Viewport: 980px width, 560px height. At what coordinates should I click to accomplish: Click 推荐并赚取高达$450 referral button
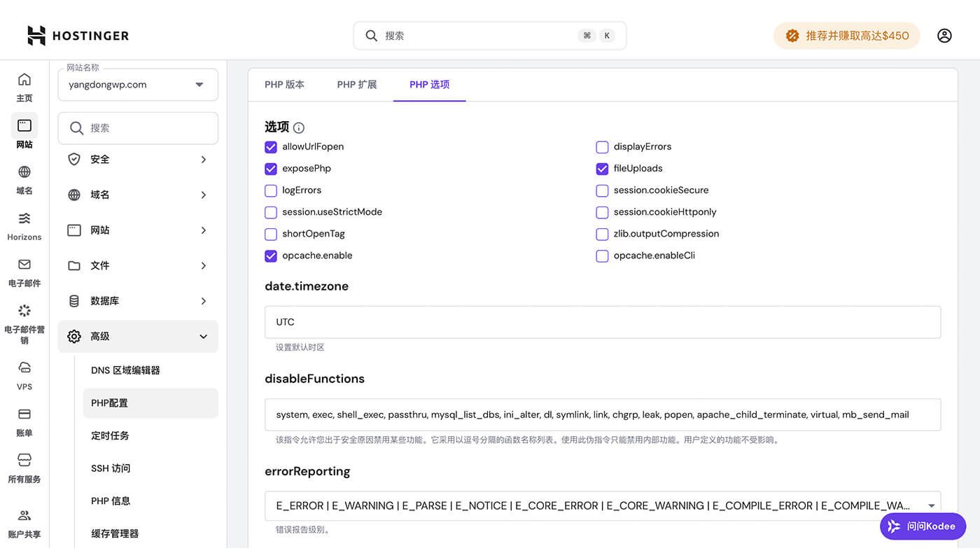[x=846, y=35]
